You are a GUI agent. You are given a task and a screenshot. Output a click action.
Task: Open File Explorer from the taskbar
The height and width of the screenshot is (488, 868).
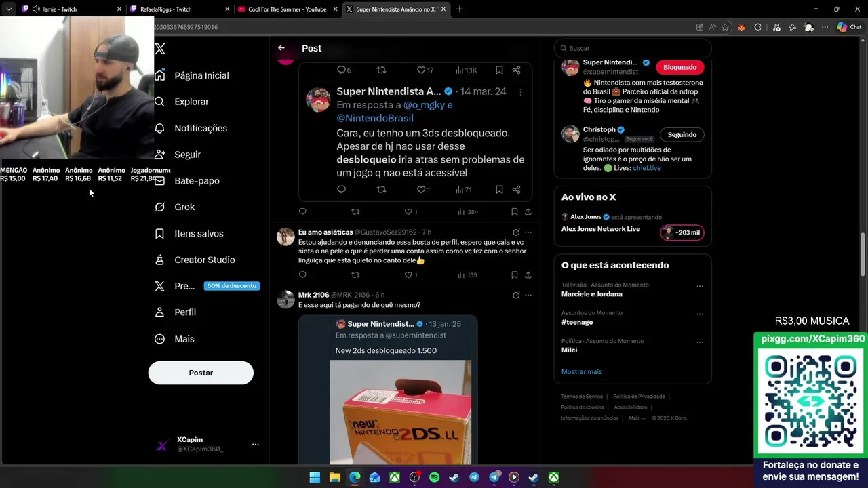[334, 477]
